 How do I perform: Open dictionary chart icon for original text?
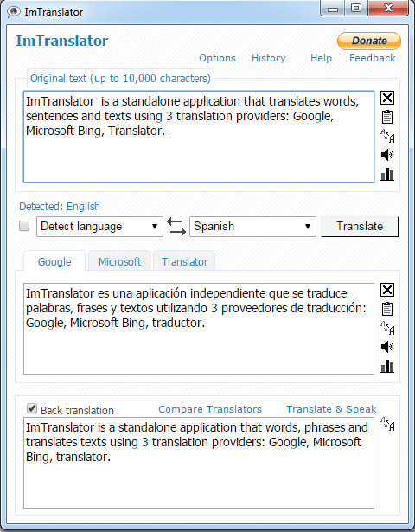click(387, 175)
